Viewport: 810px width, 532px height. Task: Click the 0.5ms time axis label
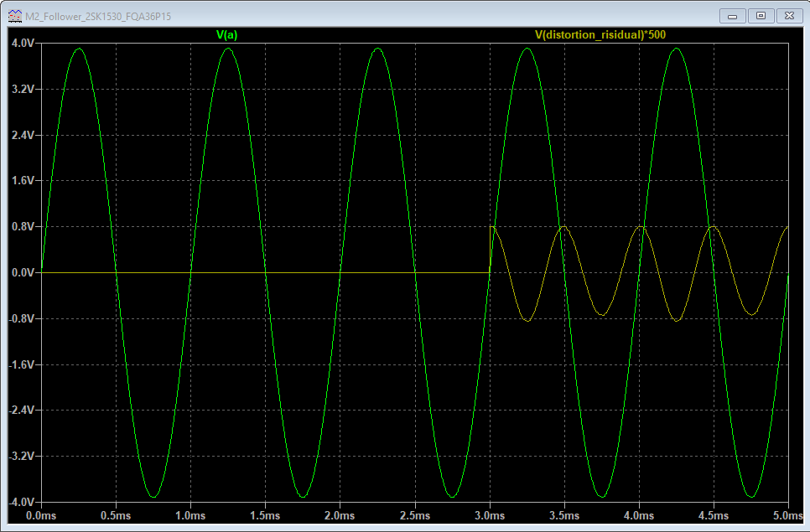pos(116,515)
